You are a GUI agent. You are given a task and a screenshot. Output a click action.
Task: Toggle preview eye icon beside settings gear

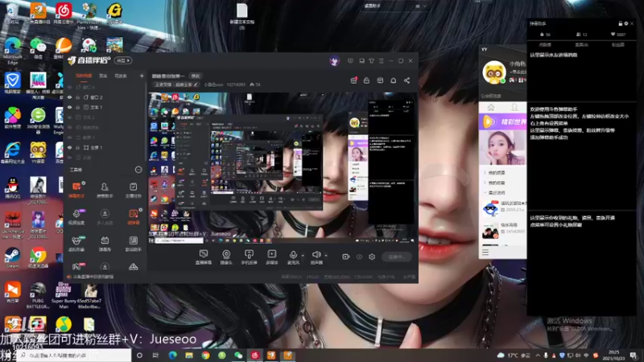(359, 257)
